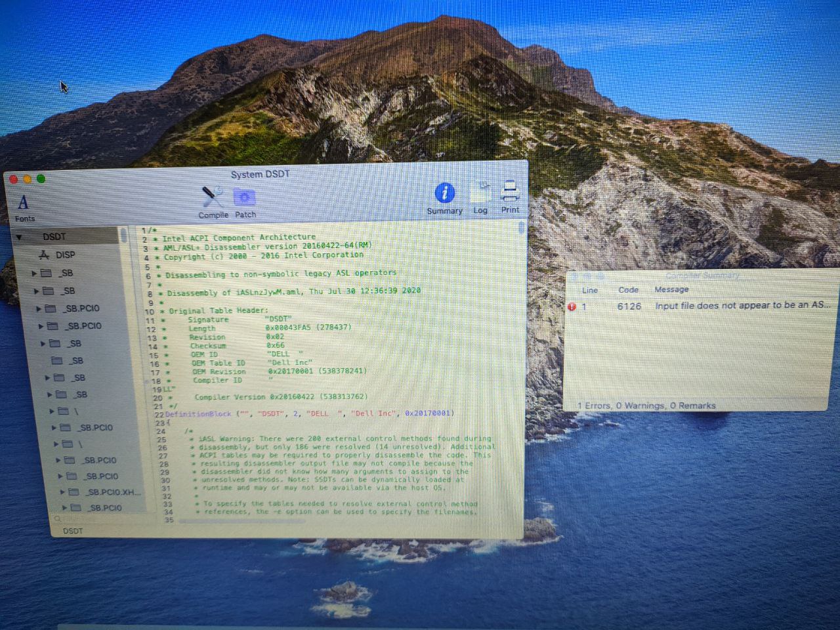Select the DSDT root row in sidebar
The height and width of the screenshot is (630, 840).
[66, 236]
